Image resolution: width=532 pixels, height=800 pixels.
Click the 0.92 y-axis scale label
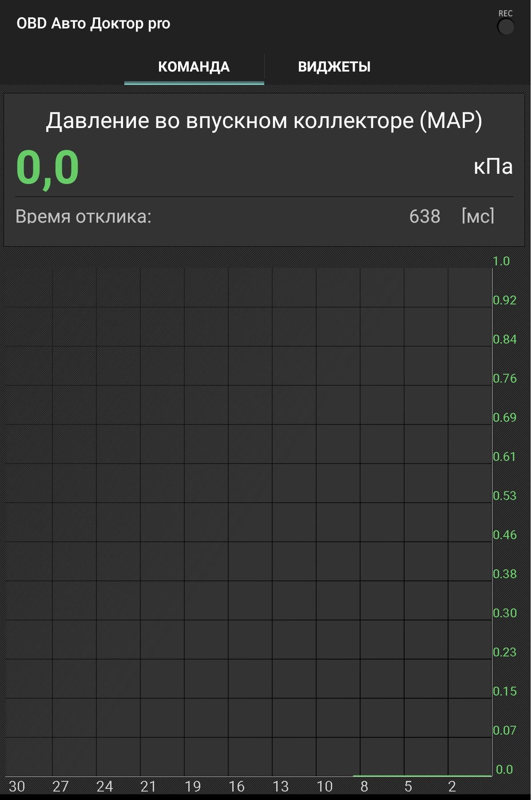click(504, 300)
